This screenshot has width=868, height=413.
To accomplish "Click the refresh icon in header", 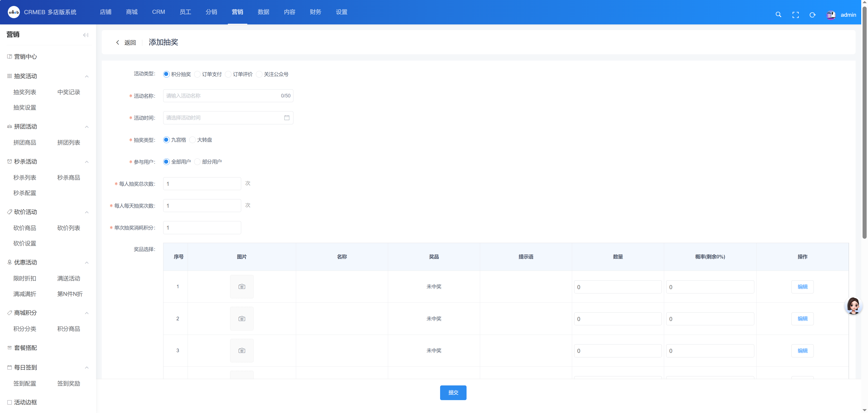I will click(812, 15).
